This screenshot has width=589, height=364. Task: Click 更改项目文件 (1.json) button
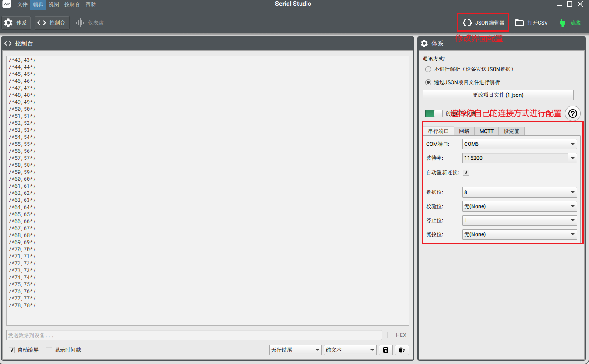click(498, 95)
